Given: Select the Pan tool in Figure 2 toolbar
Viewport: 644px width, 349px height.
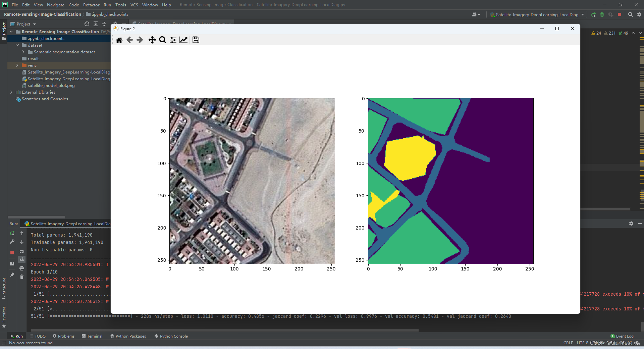Looking at the screenshot, I should [x=152, y=40].
